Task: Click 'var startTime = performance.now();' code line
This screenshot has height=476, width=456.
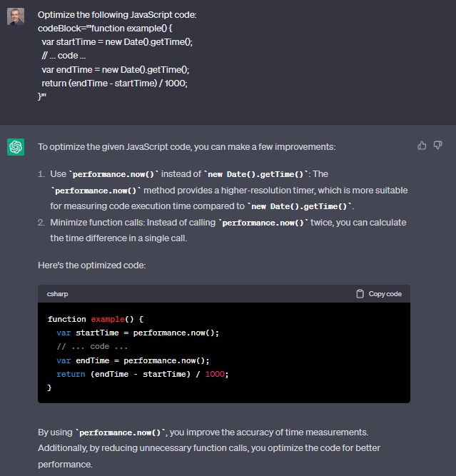Action: click(138, 333)
